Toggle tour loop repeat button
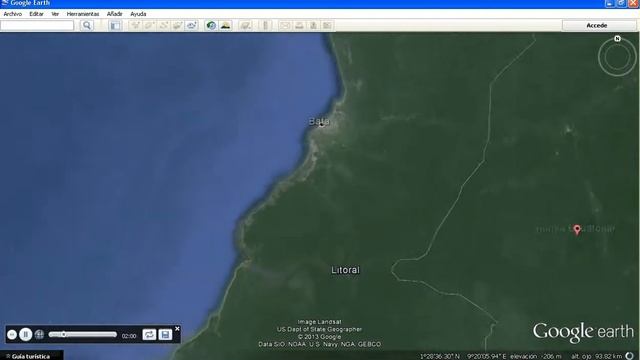The width and height of the screenshot is (640, 360). coord(149,335)
